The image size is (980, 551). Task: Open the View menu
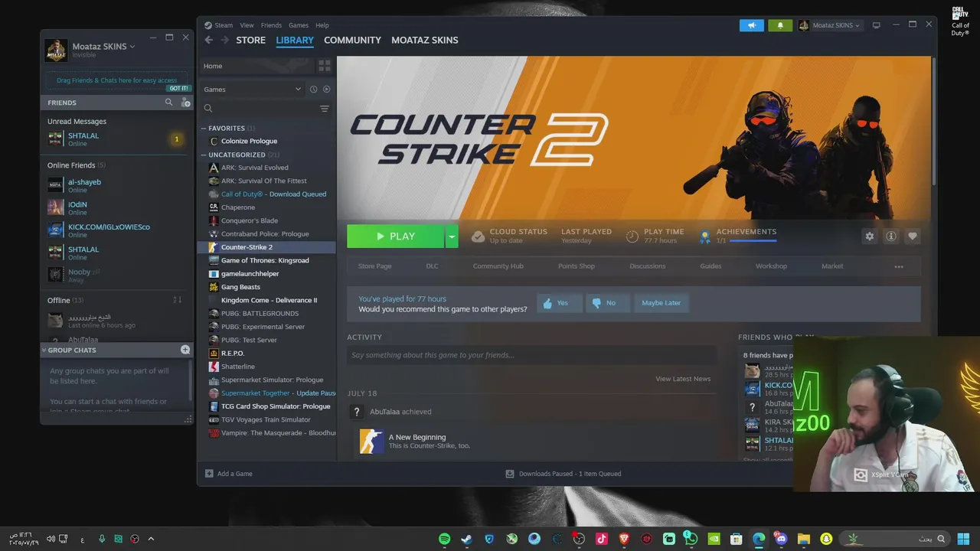pyautogui.click(x=247, y=25)
